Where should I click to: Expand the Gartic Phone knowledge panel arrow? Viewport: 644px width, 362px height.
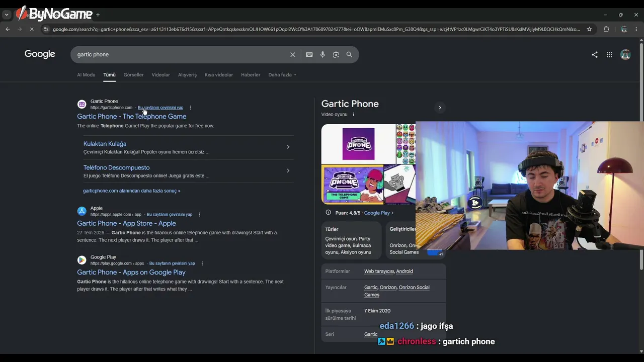440,108
